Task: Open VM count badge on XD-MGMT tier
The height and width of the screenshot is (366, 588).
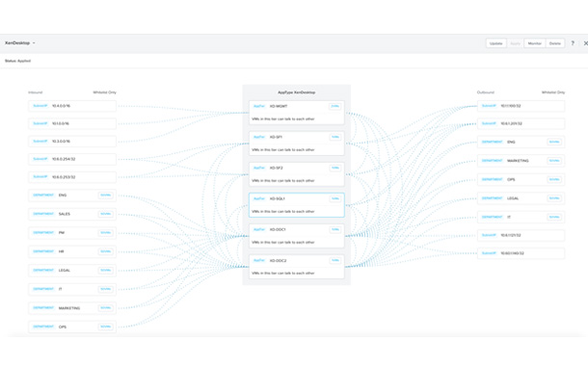Action: 334,106
